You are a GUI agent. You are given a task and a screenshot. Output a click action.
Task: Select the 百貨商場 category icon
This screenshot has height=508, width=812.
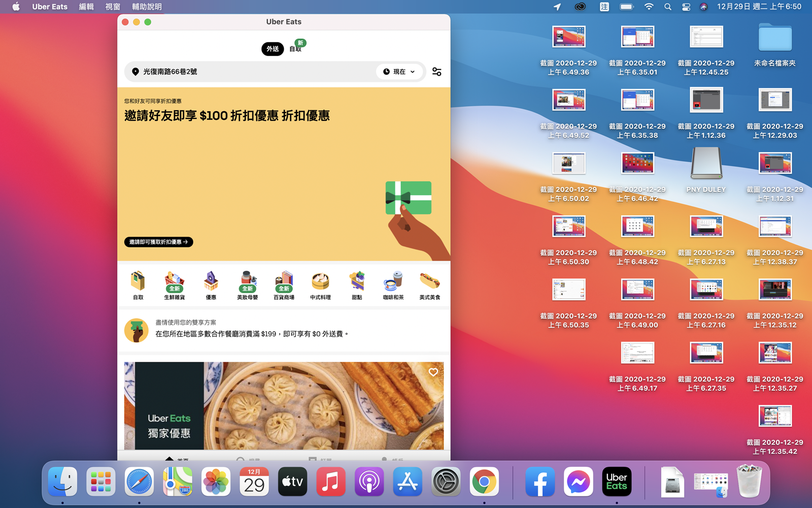283,284
